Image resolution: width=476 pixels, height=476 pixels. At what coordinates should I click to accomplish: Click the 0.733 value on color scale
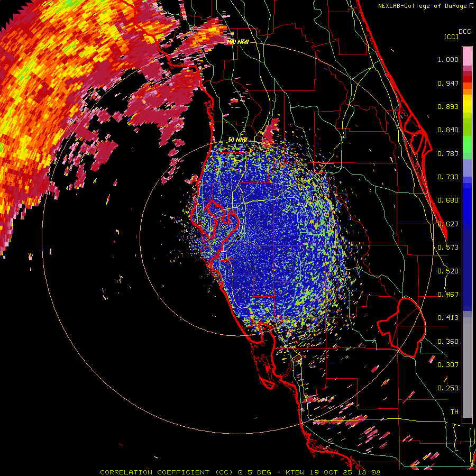click(x=448, y=177)
